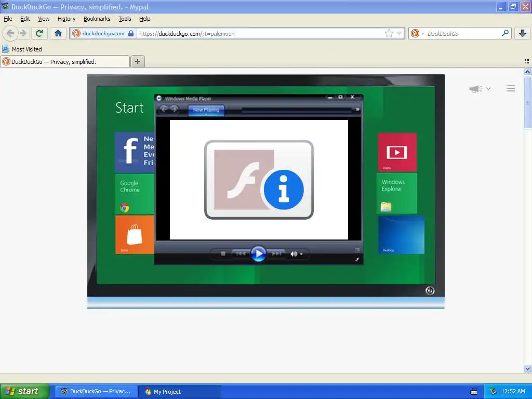
Task: Select the Now Playing tab
Action: (x=206, y=110)
